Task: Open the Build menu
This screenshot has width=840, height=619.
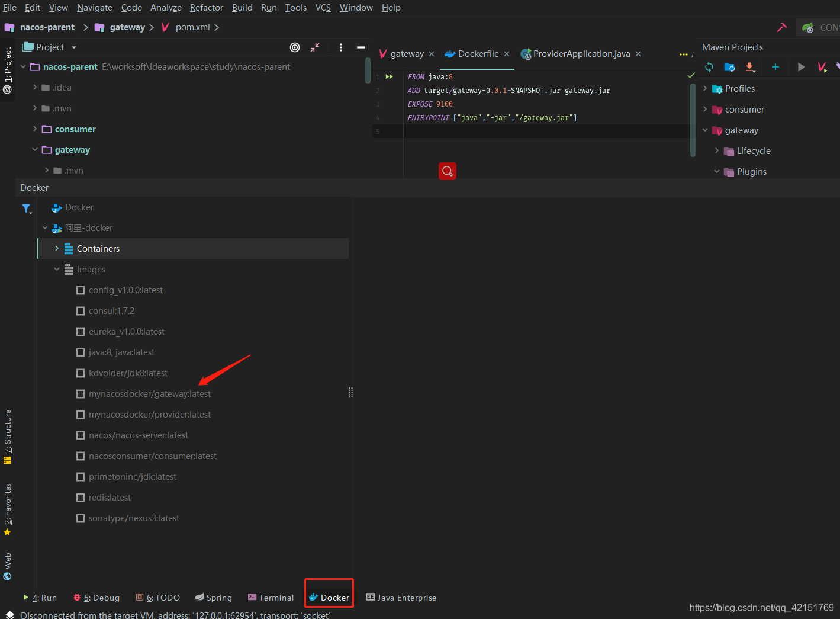Action: click(x=242, y=8)
